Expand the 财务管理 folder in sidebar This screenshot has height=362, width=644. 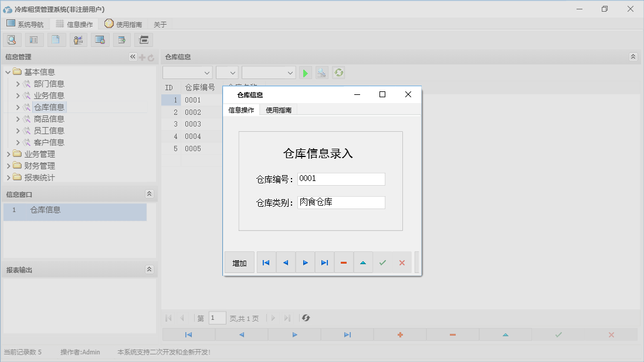tap(8, 165)
